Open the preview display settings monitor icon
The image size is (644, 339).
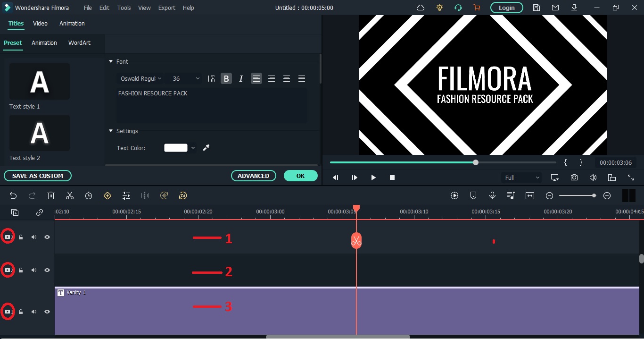click(555, 178)
